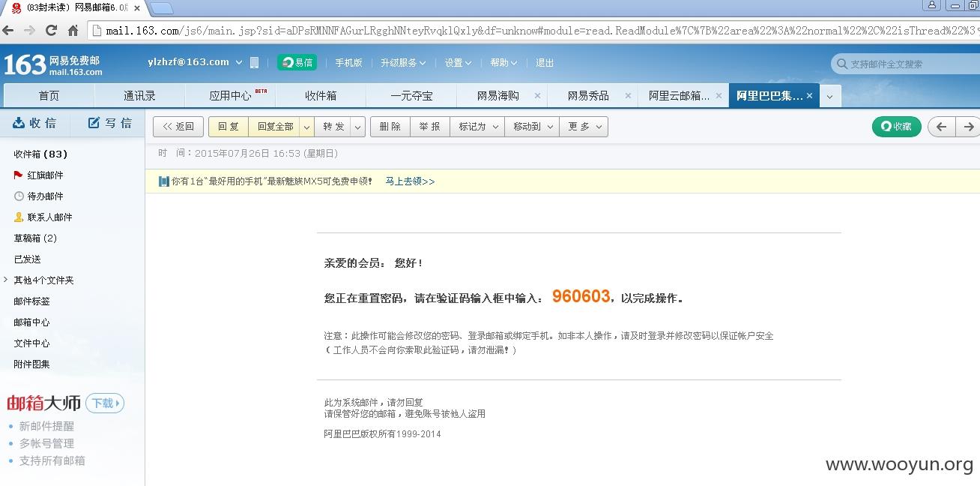980x486 pixels.
Task: Go to previous email with left arrow
Action: pos(942,127)
